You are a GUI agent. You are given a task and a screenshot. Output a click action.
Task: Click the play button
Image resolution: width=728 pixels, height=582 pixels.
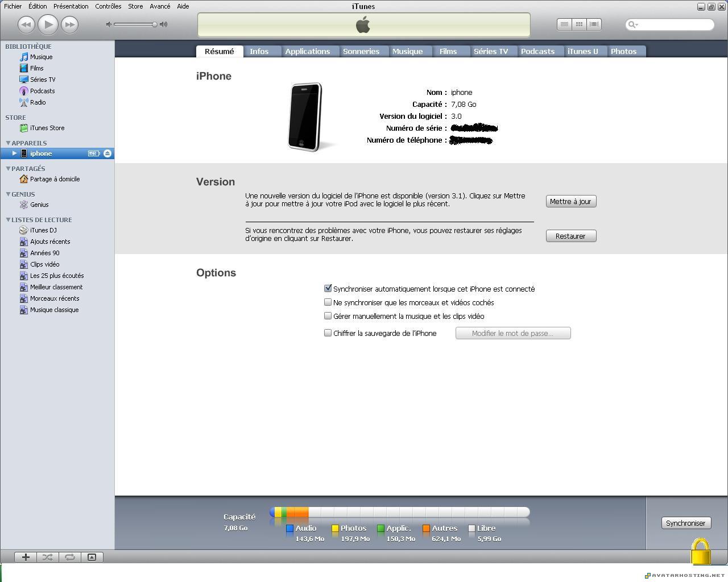point(48,24)
